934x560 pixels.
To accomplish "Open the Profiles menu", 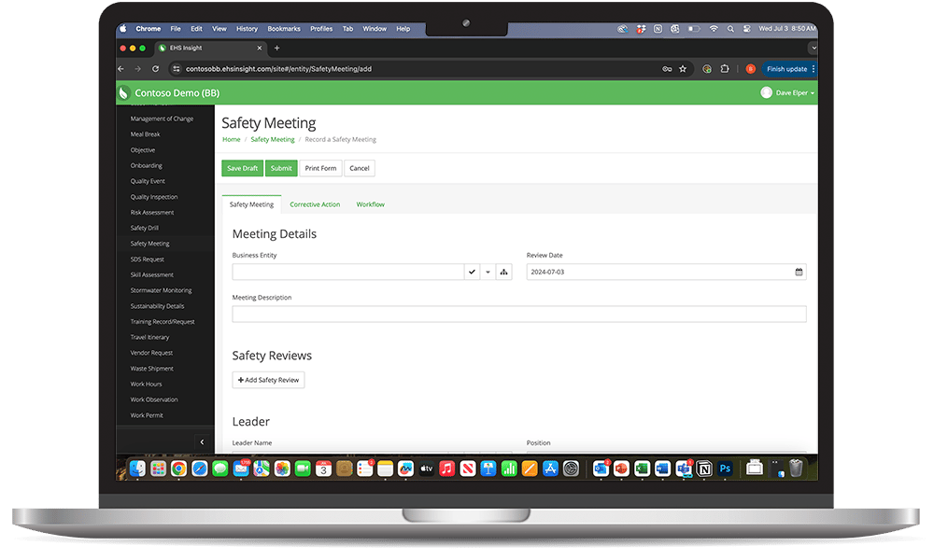I will pyautogui.click(x=321, y=29).
